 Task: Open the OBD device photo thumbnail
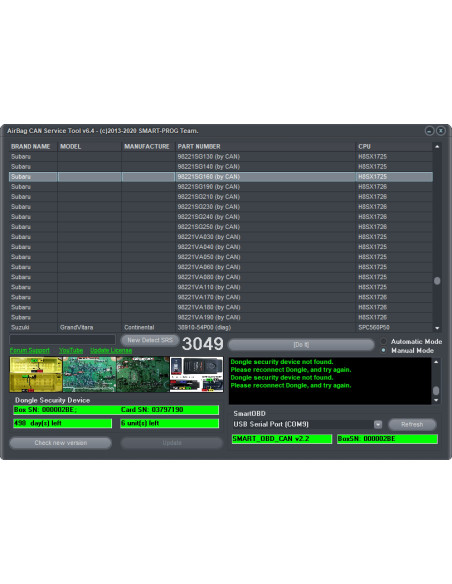click(x=197, y=374)
